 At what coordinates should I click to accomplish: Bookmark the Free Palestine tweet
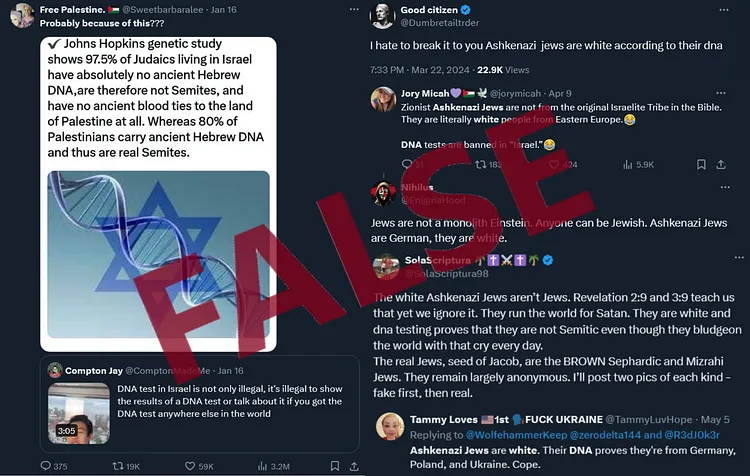point(335,465)
